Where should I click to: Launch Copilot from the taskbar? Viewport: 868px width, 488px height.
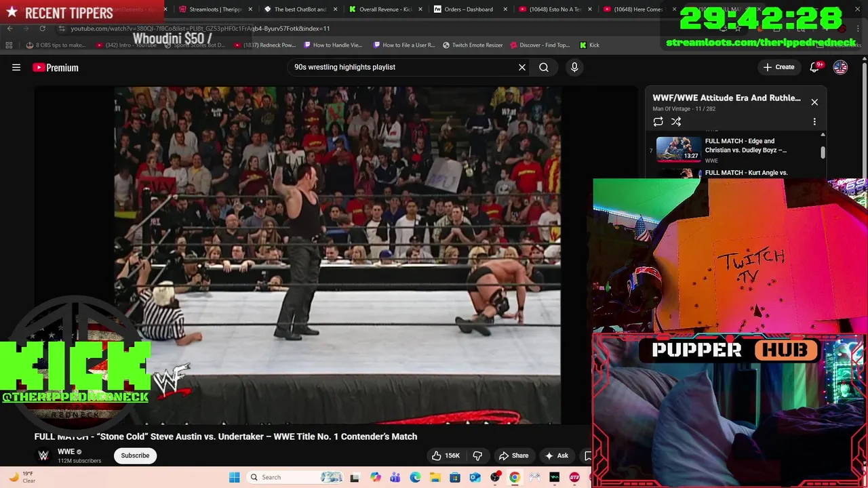(375, 477)
